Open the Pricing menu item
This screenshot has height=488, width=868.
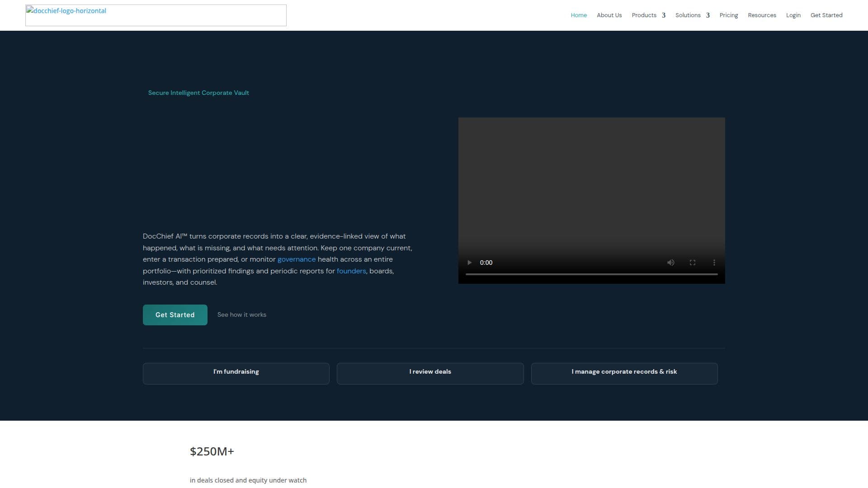(x=728, y=15)
